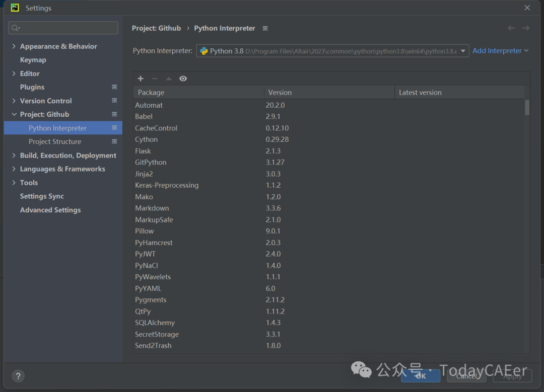Click the Add Interpreter link

497,51
